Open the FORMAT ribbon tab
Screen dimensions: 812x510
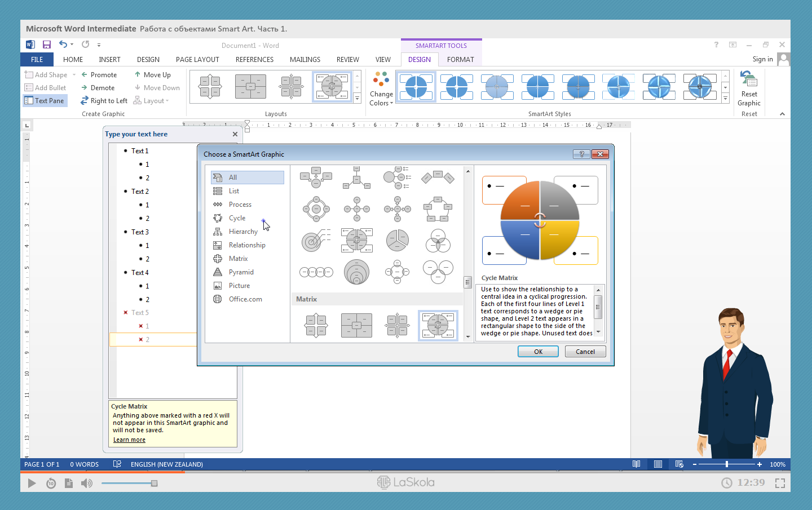[x=460, y=60]
